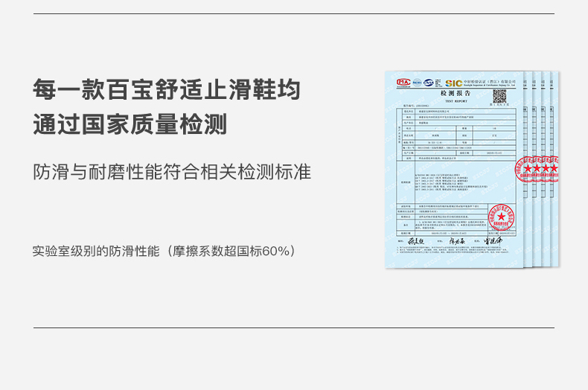Click the heading line 通过国家质量检测

click(130, 124)
